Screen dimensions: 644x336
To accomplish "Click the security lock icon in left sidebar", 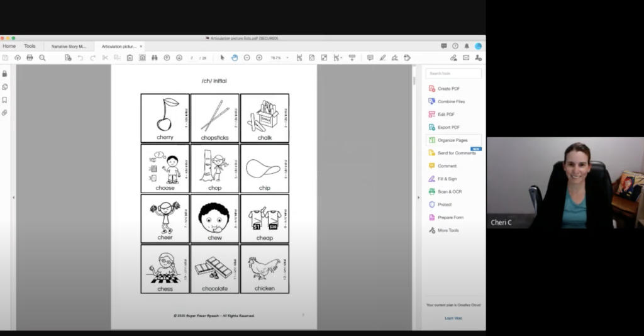I will click(x=5, y=74).
